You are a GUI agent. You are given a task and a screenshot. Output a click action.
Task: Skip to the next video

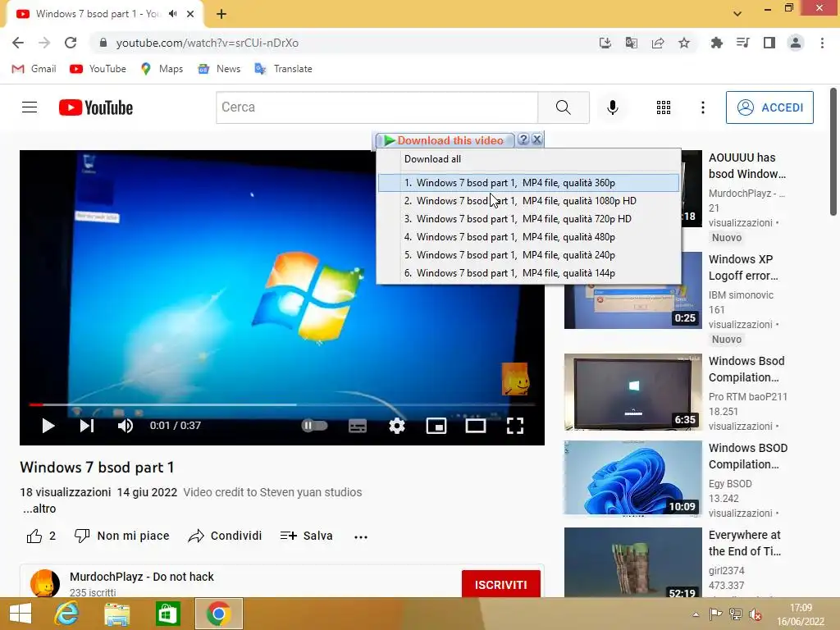pos(87,426)
